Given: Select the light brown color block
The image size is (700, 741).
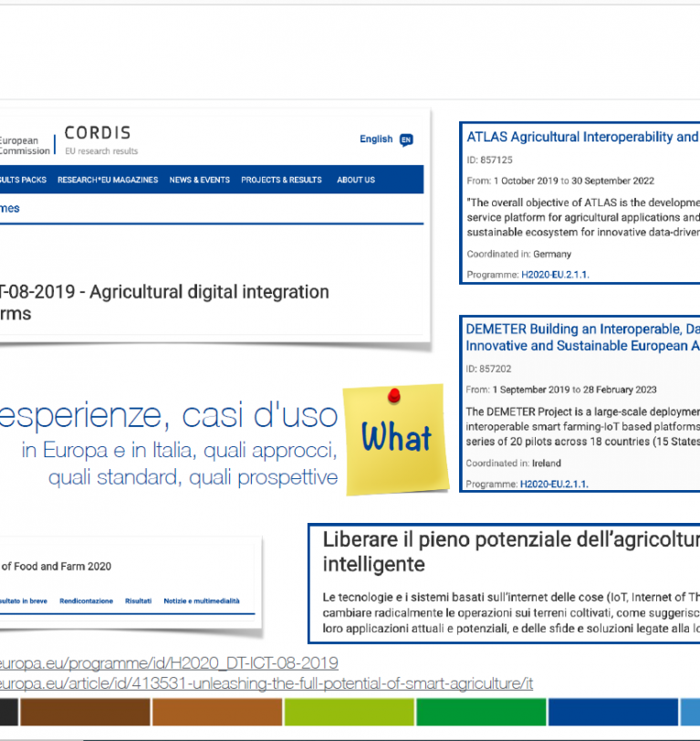Looking at the screenshot, I should click(x=217, y=712).
